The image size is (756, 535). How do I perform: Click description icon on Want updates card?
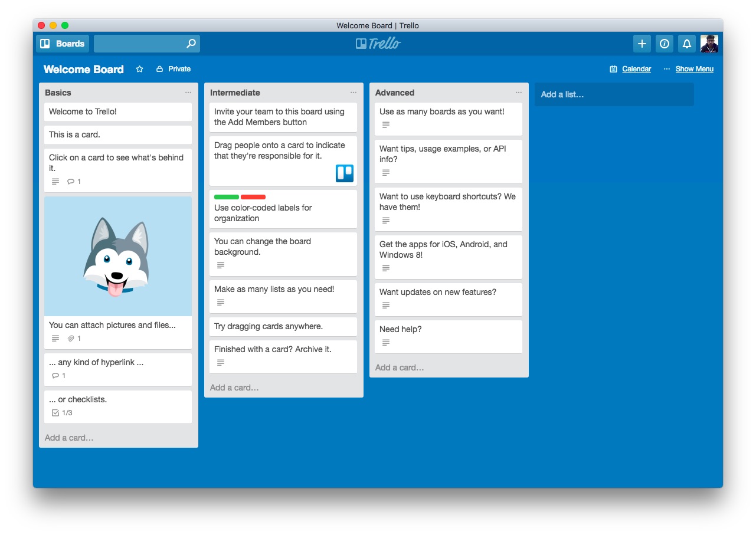(386, 306)
